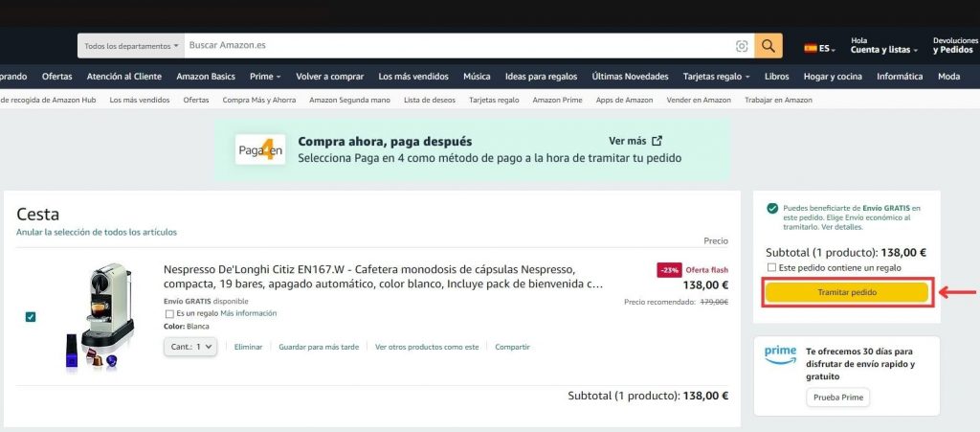Screen dimensions: 980x432
Task: Click the Compartir link
Action: coord(513,347)
